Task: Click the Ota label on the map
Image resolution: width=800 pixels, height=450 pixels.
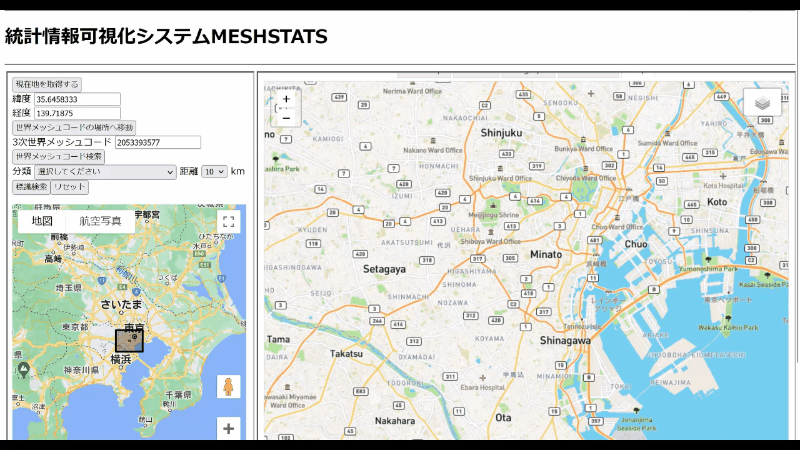Action: tap(503, 417)
